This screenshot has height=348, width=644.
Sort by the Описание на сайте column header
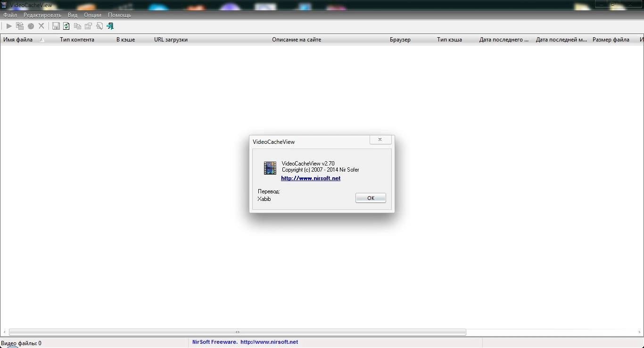coord(328,40)
